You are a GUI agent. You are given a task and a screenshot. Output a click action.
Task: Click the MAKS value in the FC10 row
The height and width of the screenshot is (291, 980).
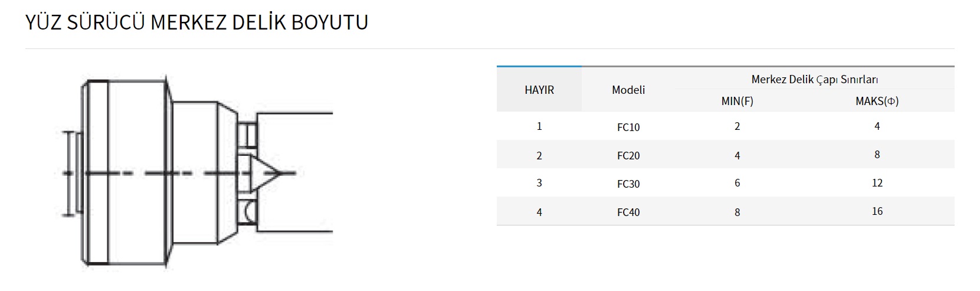[877, 126]
